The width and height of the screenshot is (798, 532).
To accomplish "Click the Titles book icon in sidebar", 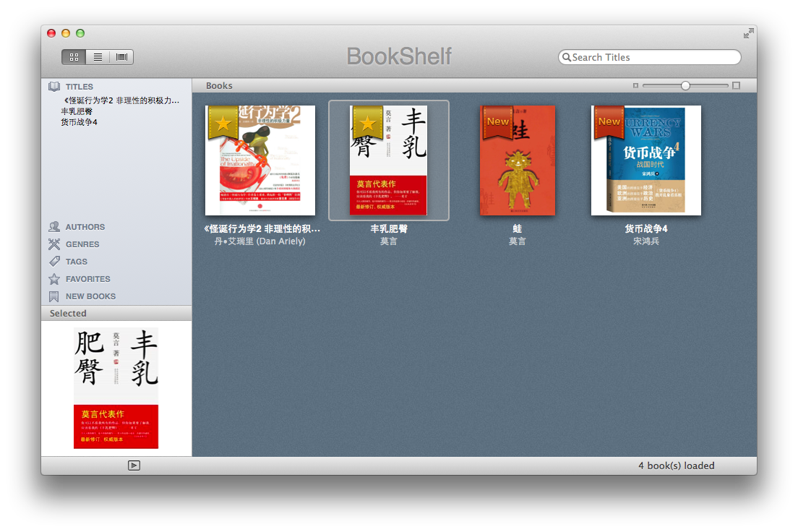I will 54,87.
